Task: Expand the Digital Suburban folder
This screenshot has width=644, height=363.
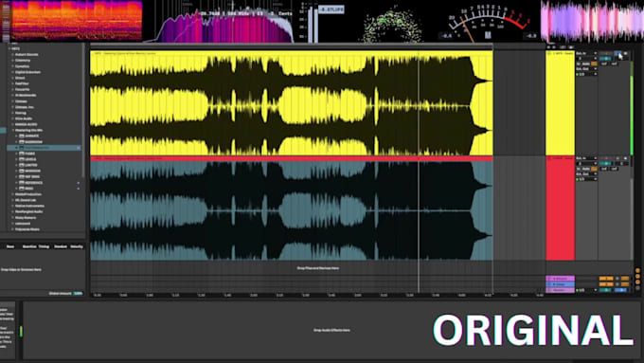Action: point(12,72)
